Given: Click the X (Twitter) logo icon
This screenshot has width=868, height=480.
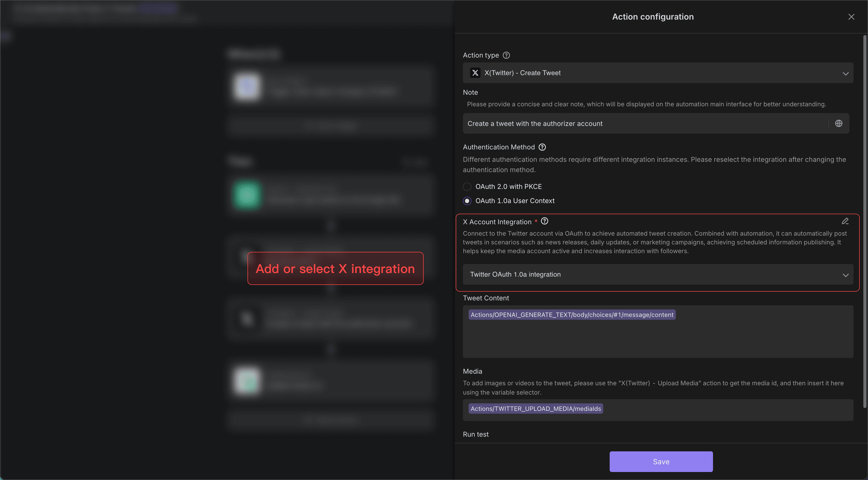Looking at the screenshot, I should pyautogui.click(x=475, y=73).
